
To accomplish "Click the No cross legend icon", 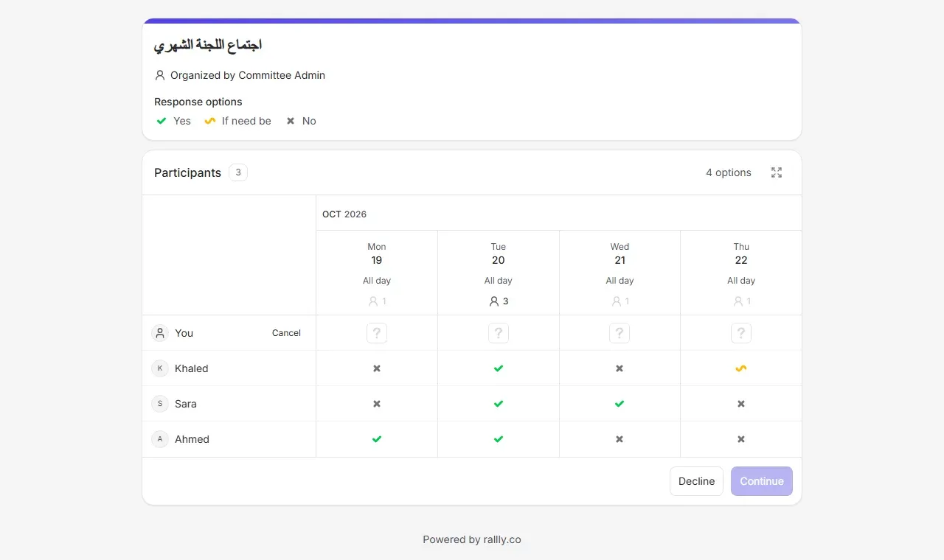I will (291, 121).
